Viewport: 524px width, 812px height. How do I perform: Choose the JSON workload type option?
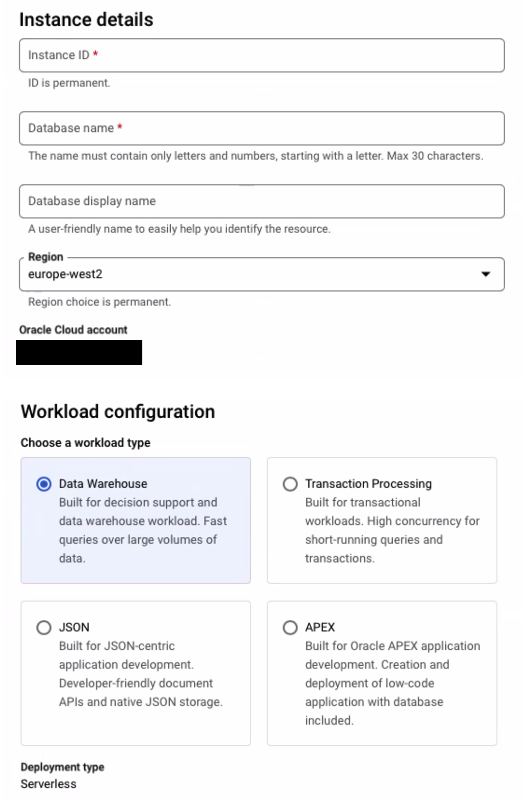(x=44, y=627)
